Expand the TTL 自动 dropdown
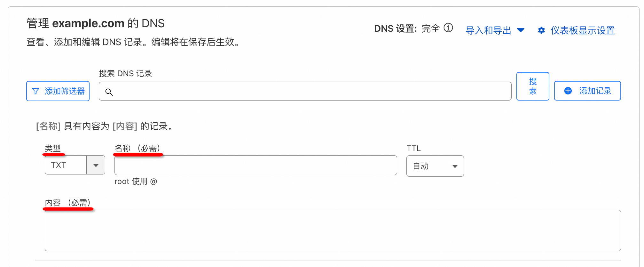Viewport: 644px width, 267px height. coord(435,166)
